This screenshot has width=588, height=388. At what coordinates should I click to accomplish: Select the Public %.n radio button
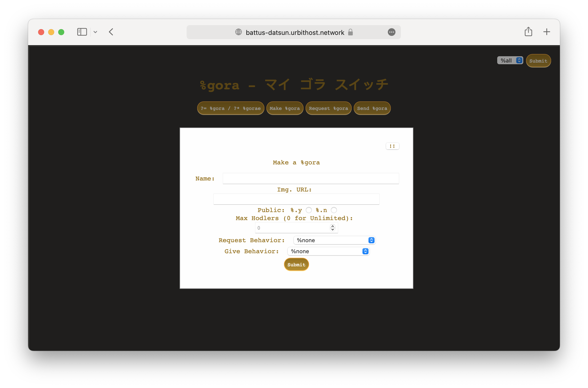pos(334,210)
